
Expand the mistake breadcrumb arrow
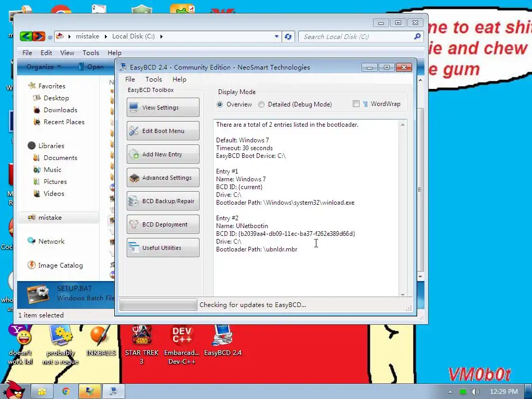tap(105, 36)
